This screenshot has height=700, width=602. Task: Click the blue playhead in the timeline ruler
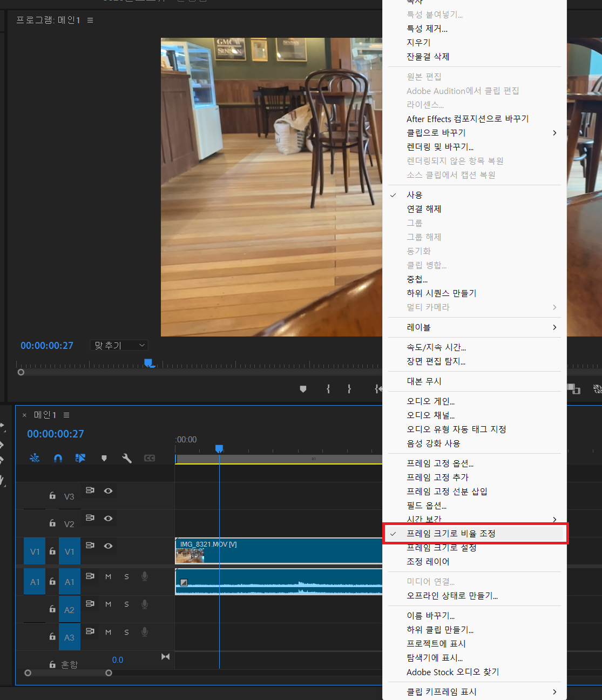(219, 449)
